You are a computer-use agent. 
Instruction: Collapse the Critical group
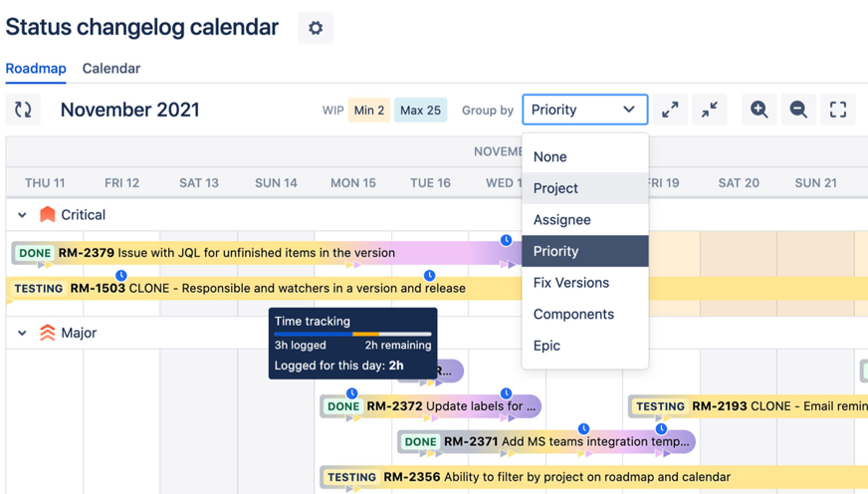point(22,214)
